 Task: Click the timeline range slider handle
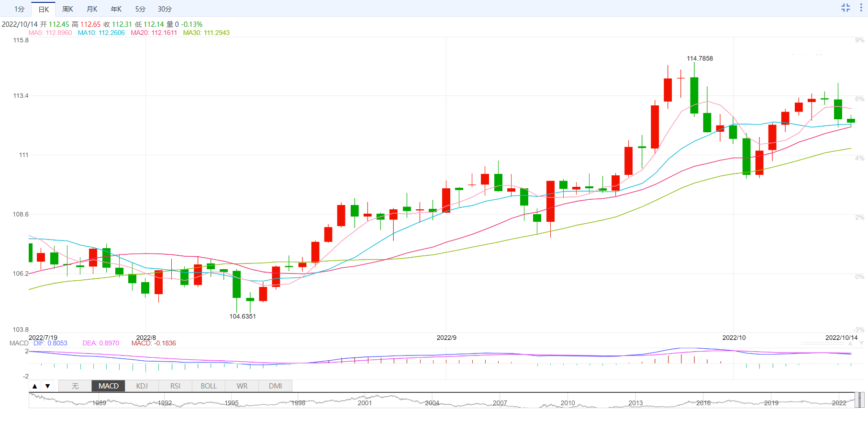point(859,400)
